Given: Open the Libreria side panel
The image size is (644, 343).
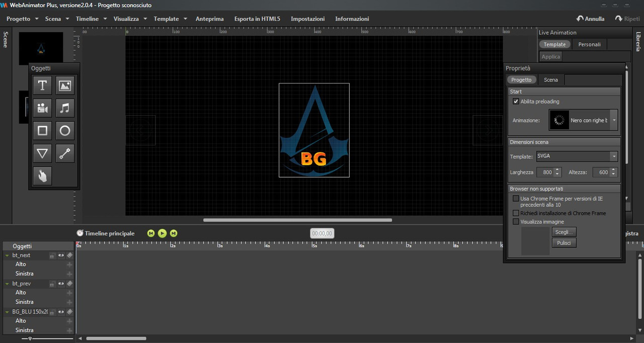Looking at the screenshot, I should coord(638,42).
